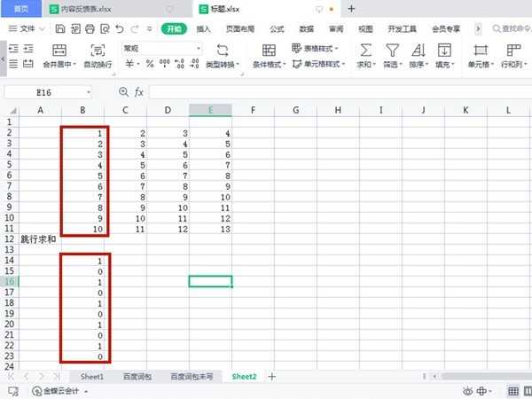
Task: Click the Select All corner button
Action: pos(13,111)
